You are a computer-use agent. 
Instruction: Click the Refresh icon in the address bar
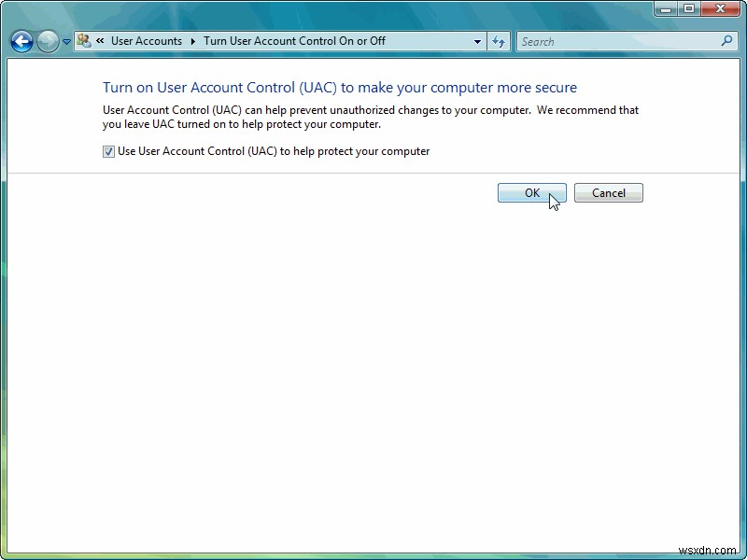(x=498, y=41)
